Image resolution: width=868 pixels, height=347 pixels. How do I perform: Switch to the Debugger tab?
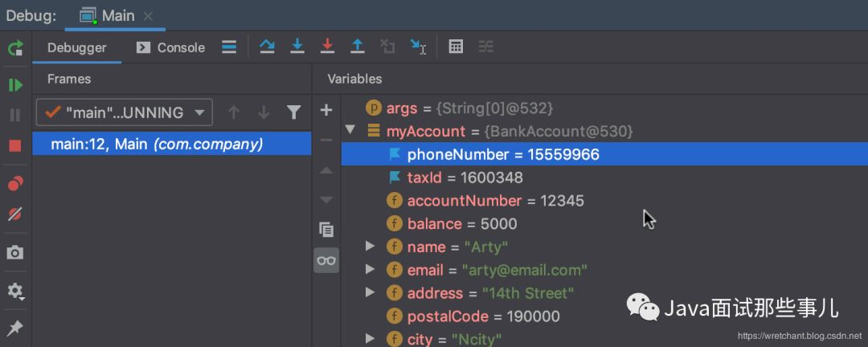77,47
